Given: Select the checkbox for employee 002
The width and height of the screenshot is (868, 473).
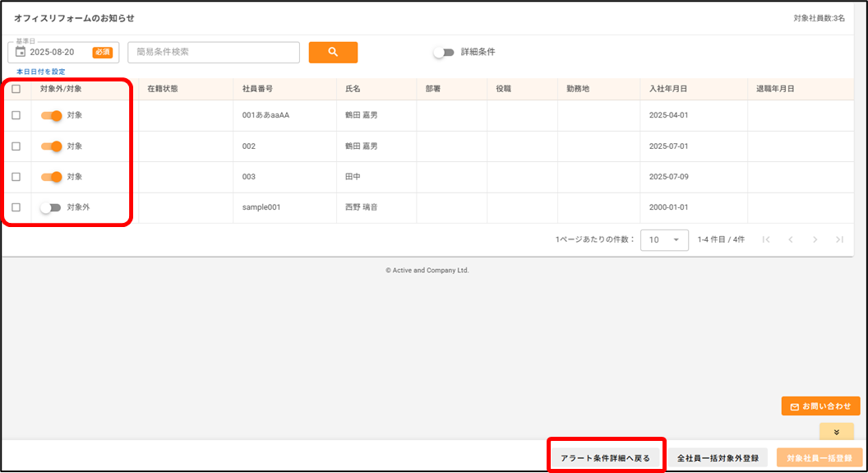Looking at the screenshot, I should tap(16, 146).
